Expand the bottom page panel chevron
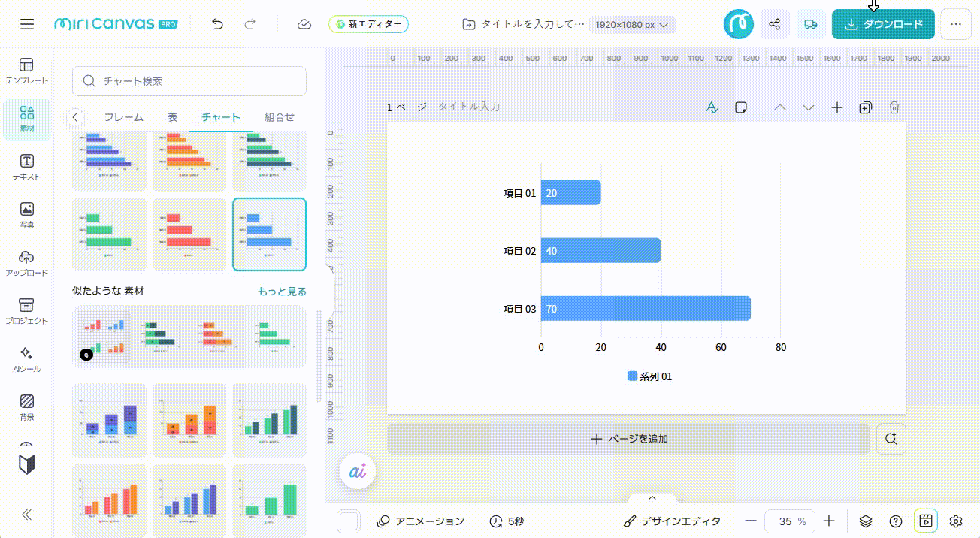The width and height of the screenshot is (980, 538). pyautogui.click(x=652, y=497)
